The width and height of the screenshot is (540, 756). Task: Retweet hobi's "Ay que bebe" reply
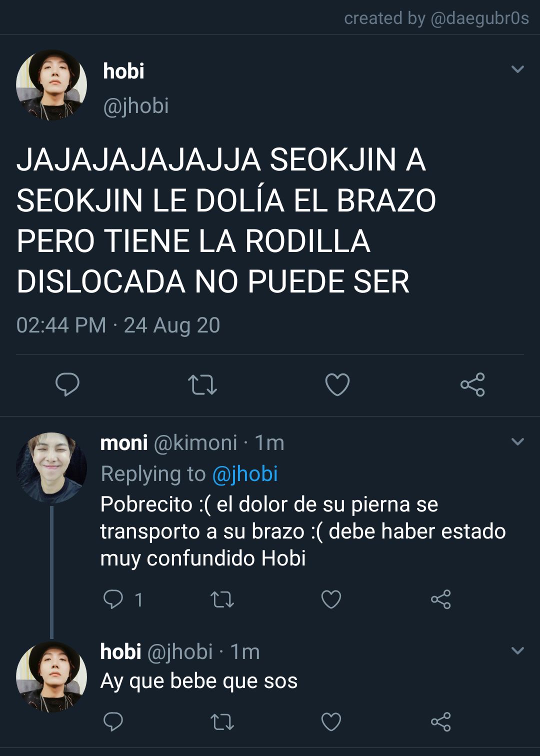point(222,722)
